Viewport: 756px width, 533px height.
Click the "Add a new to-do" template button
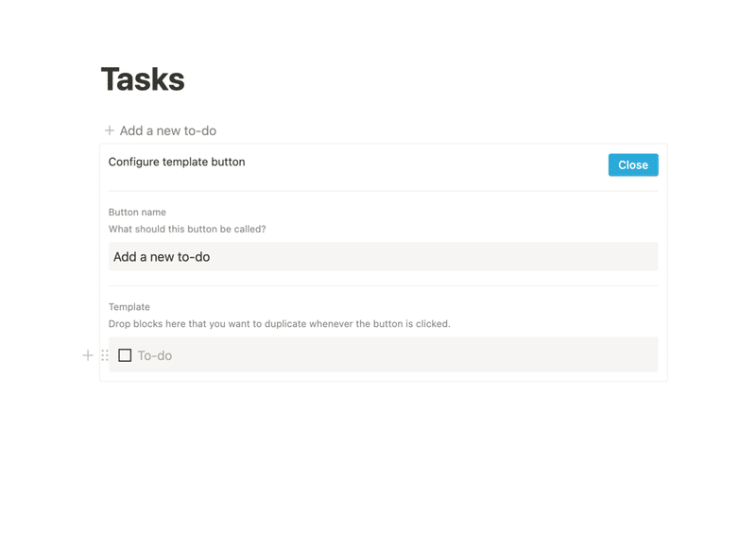coord(168,130)
